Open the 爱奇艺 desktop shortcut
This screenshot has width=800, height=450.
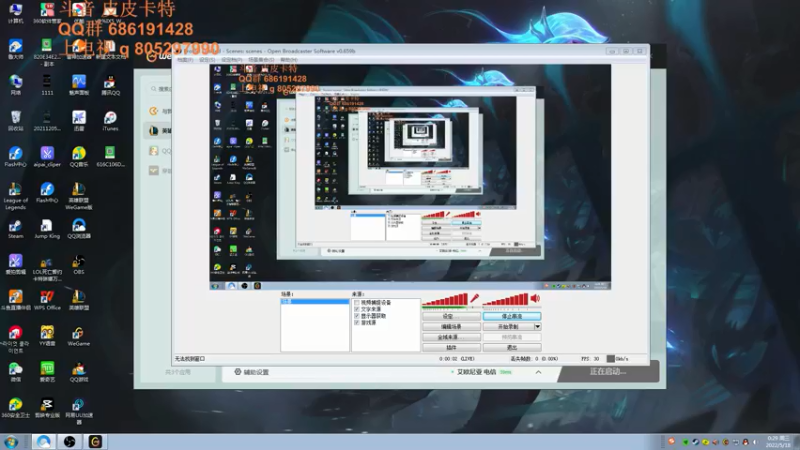coord(47,372)
